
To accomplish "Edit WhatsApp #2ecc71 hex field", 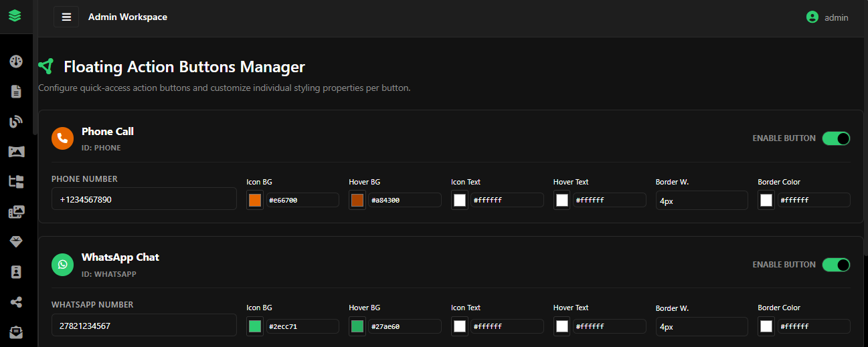I will coord(302,326).
